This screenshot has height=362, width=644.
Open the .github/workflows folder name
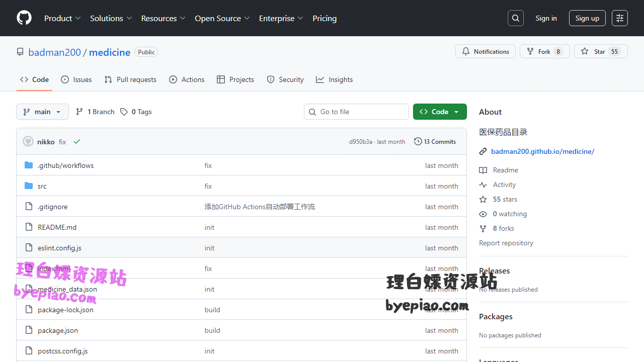pos(65,165)
